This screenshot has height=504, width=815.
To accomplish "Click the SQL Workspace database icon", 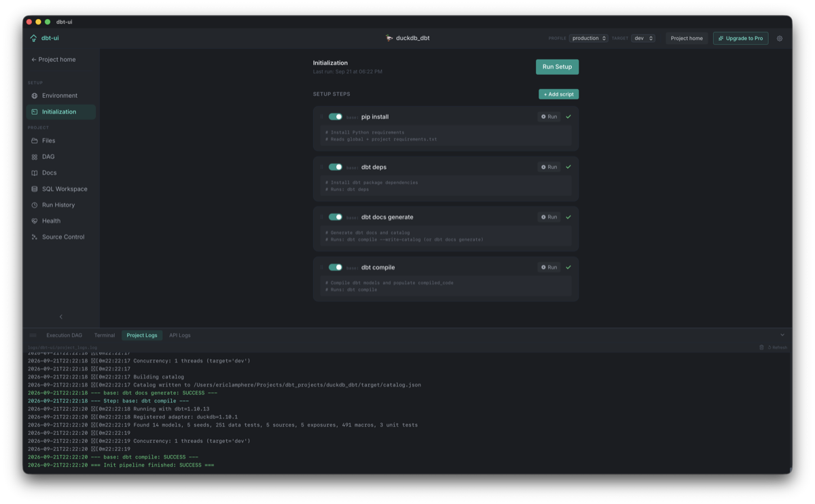I will click(35, 189).
